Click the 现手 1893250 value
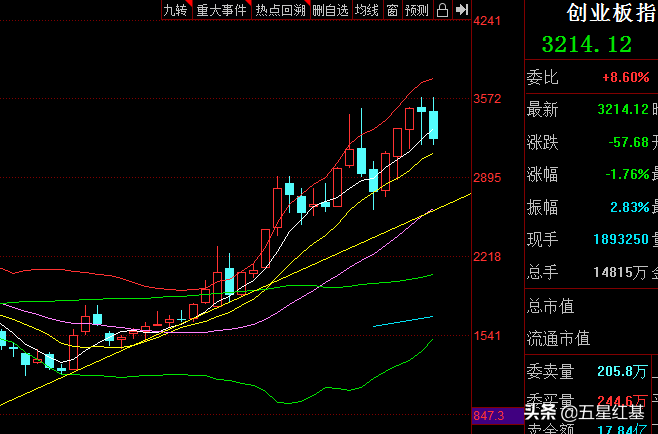Viewport: 658px width, 434px height. pos(621,239)
